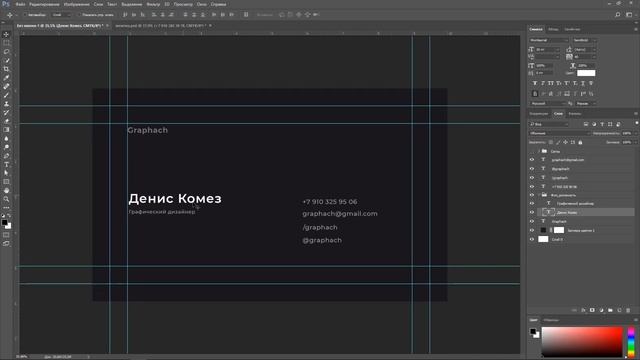Open the Редактирование menu
Screen dimensions: 640x360
click(44, 4)
